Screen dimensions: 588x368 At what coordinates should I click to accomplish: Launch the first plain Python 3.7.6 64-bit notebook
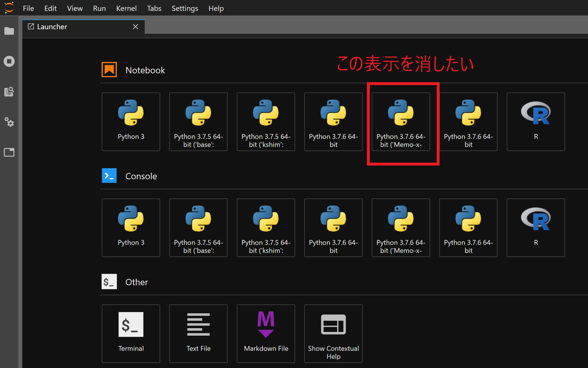[x=333, y=122]
